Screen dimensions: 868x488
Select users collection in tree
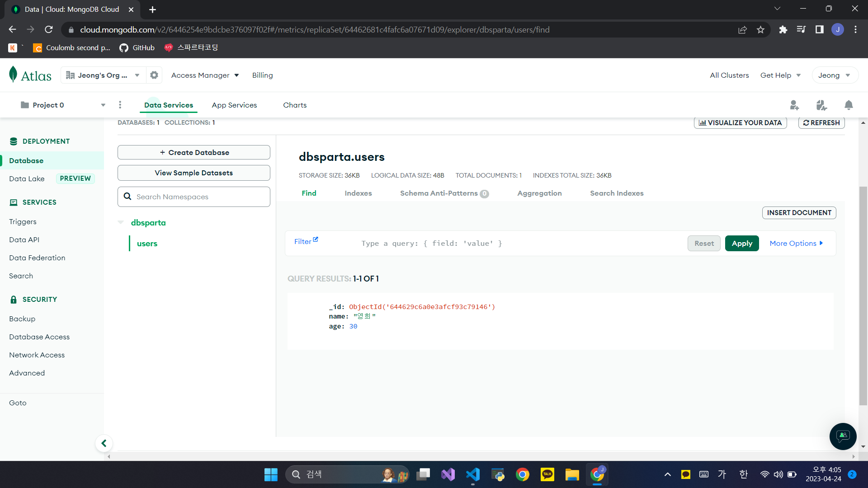[x=147, y=243]
